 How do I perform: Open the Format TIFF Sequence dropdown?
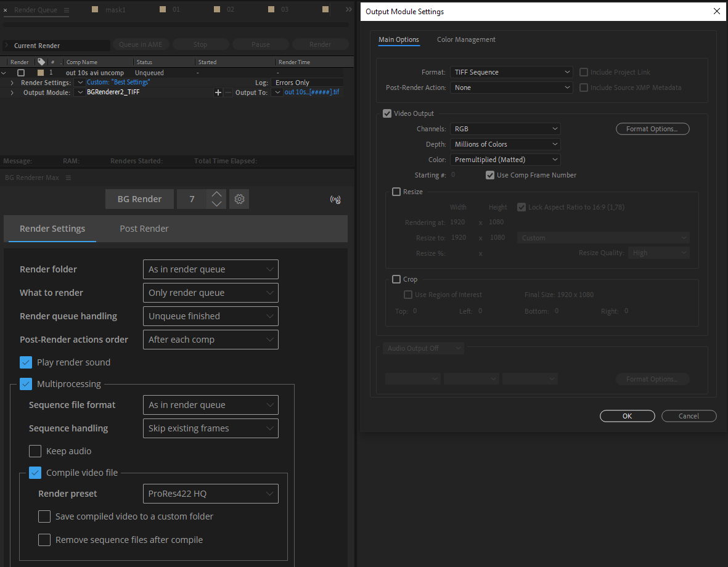(x=511, y=72)
